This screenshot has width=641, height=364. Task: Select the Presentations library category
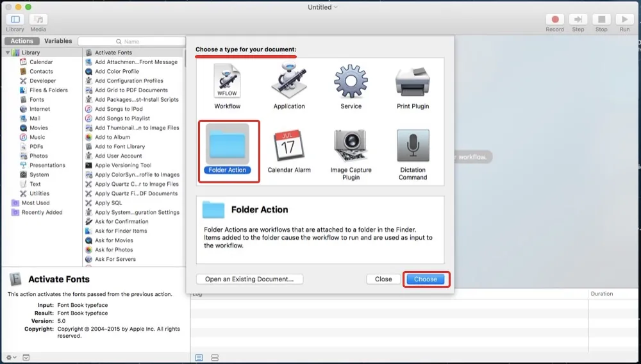point(47,165)
